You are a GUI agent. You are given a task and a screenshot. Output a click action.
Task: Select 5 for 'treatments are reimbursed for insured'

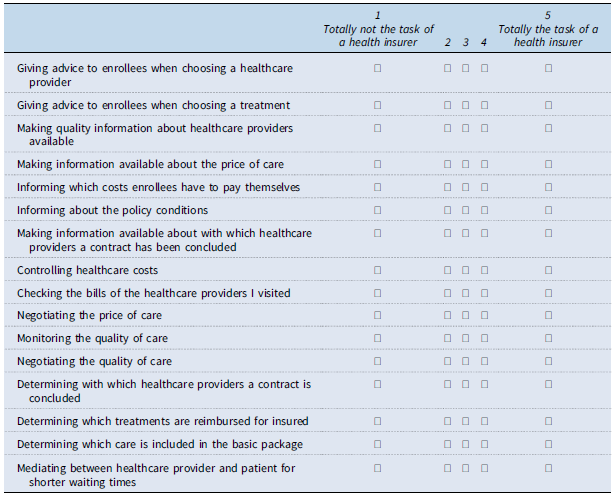pos(548,421)
